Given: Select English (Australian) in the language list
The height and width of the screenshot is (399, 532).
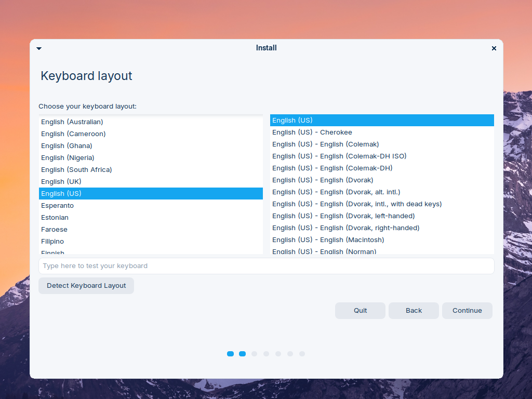Looking at the screenshot, I should [151, 122].
